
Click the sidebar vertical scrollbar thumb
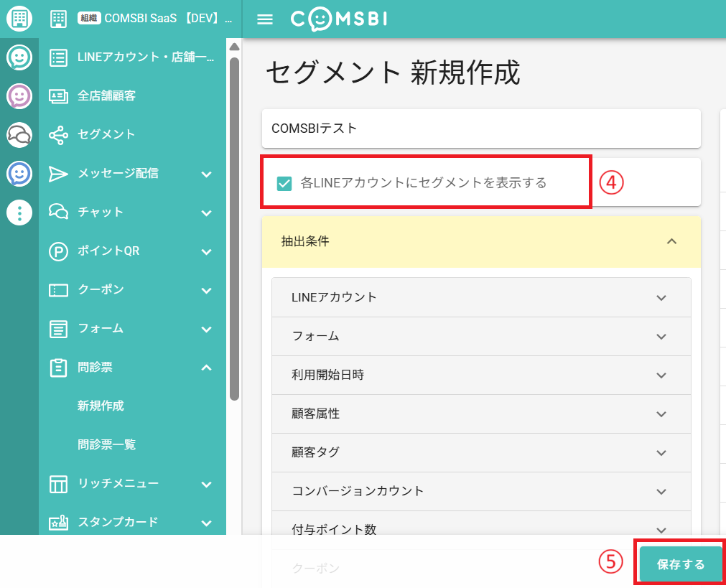click(x=234, y=229)
